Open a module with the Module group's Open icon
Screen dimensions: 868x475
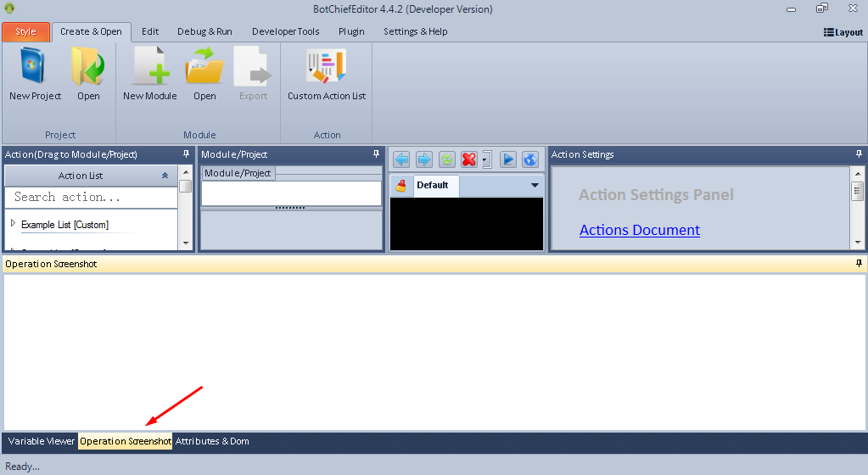(204, 68)
